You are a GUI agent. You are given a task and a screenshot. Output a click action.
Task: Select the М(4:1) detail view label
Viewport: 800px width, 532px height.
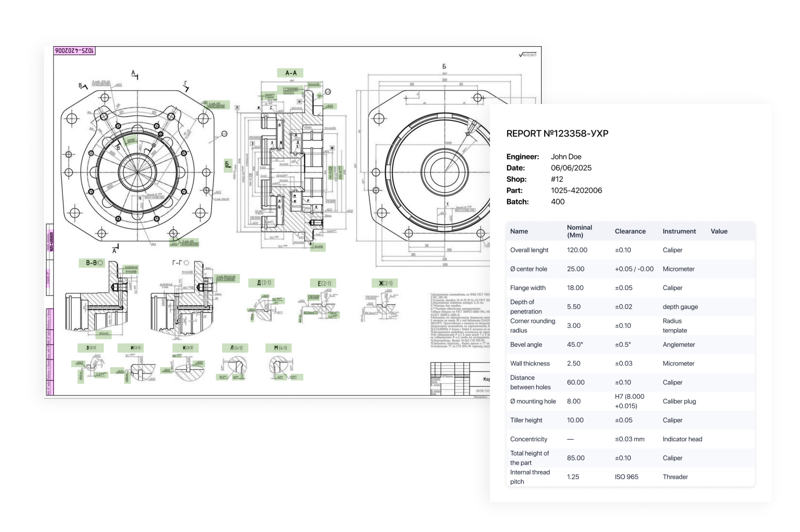[x=279, y=348]
